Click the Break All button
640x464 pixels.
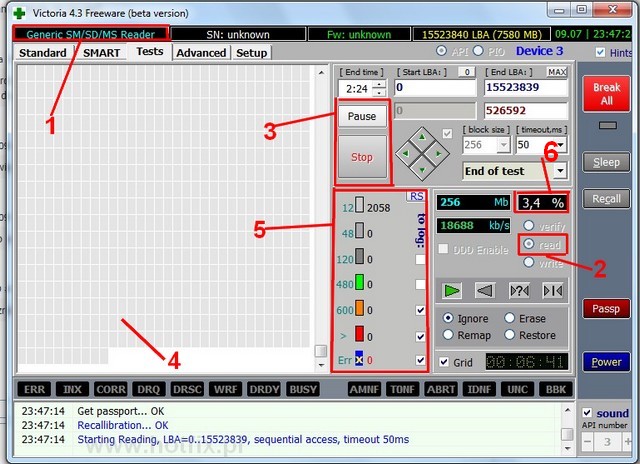pyautogui.click(x=606, y=96)
